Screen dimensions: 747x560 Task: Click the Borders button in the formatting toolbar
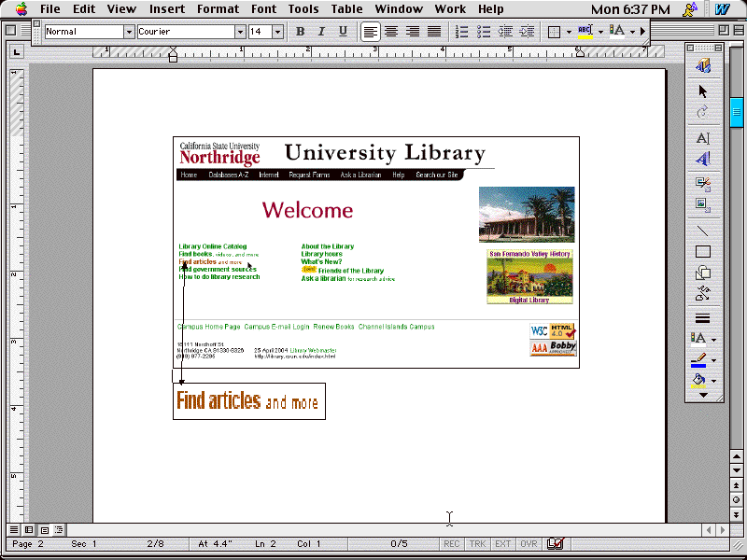554,32
